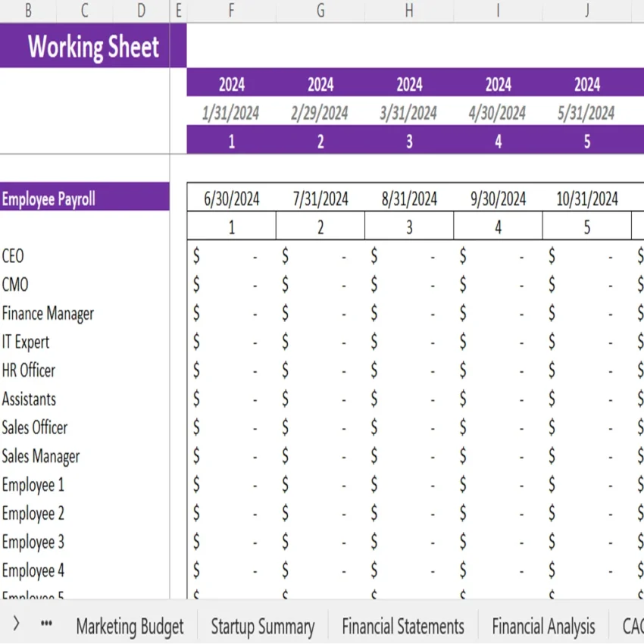The height and width of the screenshot is (644, 644).
Task: Switch to the Marketing Budget sheet
Action: [130, 627]
